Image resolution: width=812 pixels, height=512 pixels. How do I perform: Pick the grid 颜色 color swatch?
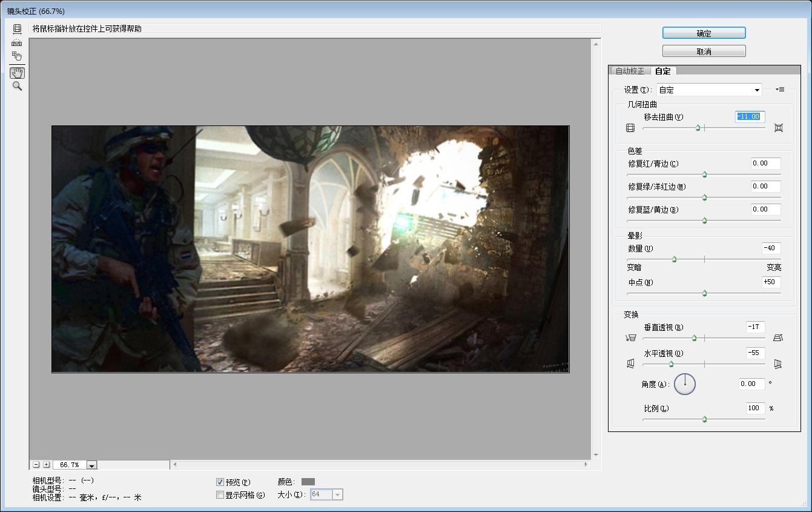tap(308, 482)
